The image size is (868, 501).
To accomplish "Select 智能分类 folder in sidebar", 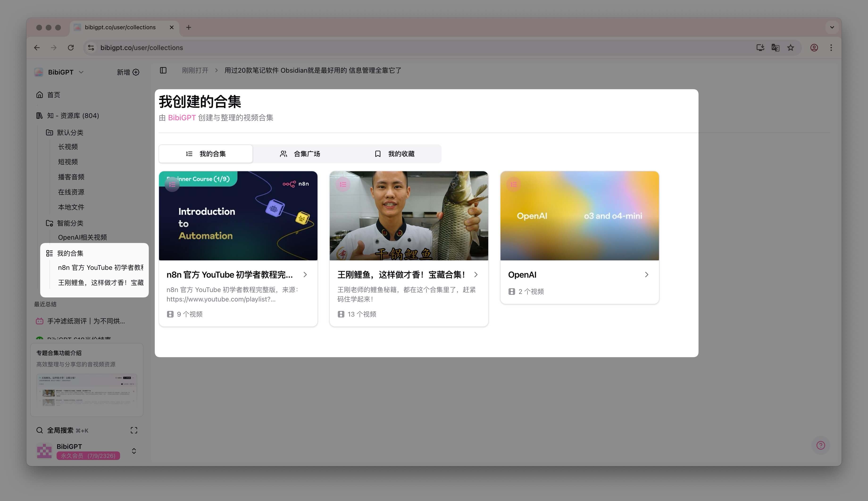I will point(70,223).
